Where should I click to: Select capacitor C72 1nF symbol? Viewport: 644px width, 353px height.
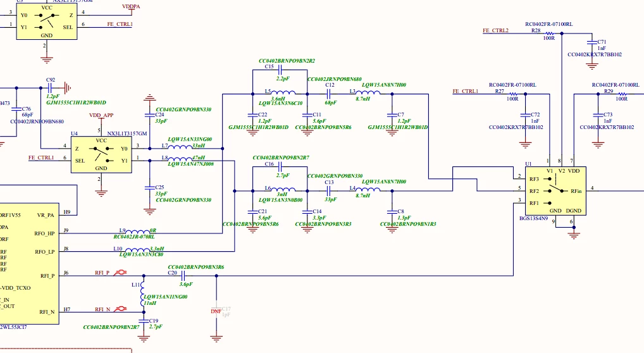point(525,115)
